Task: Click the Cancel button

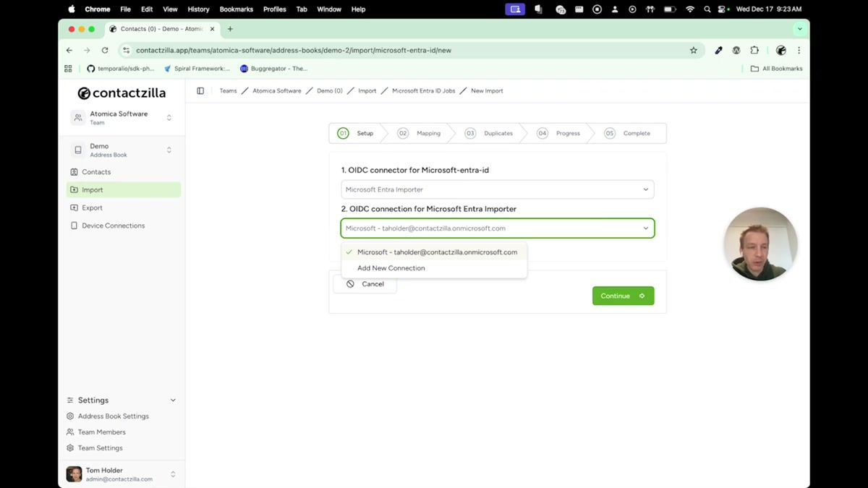Action: 365,283
